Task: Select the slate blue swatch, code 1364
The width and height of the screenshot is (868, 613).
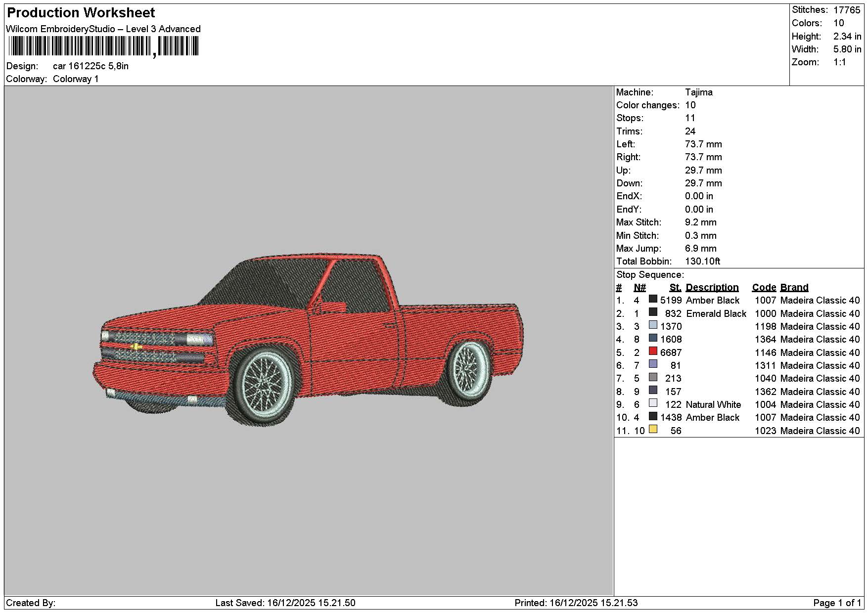Action: point(653,338)
